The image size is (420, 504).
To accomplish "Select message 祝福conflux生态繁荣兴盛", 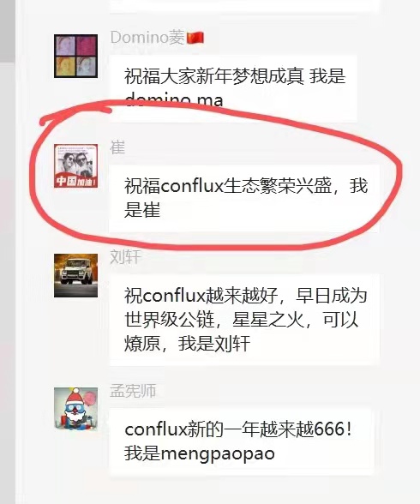I will 244,198.
